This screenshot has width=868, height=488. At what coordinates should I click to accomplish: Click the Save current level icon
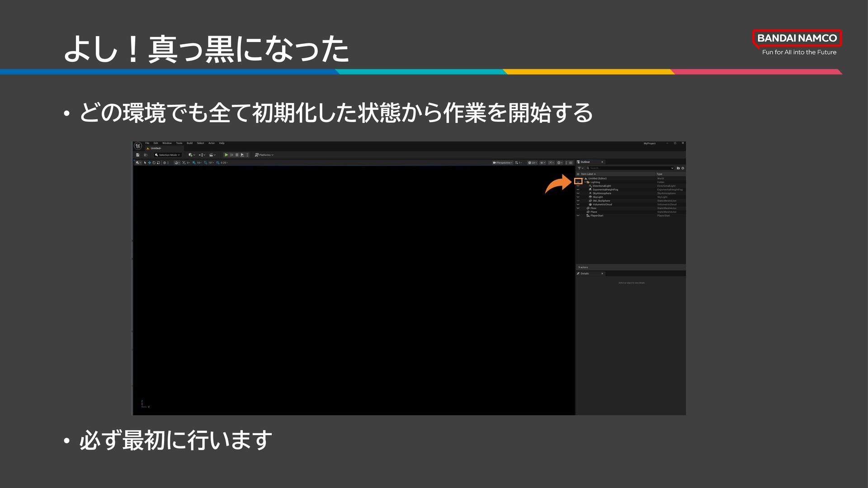[x=138, y=155]
